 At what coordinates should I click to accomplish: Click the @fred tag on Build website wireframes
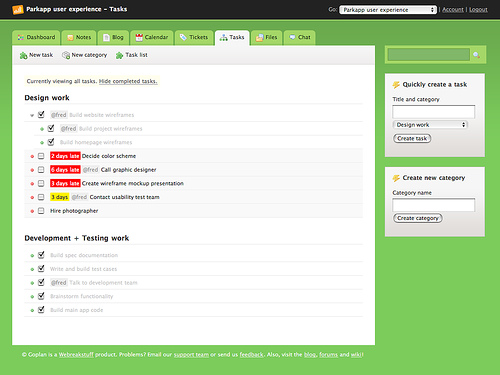pos(59,115)
